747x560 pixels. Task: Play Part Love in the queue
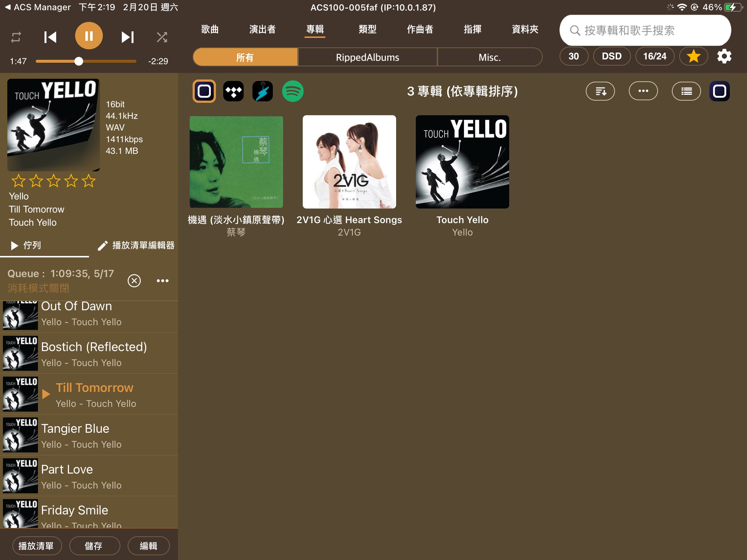89,476
